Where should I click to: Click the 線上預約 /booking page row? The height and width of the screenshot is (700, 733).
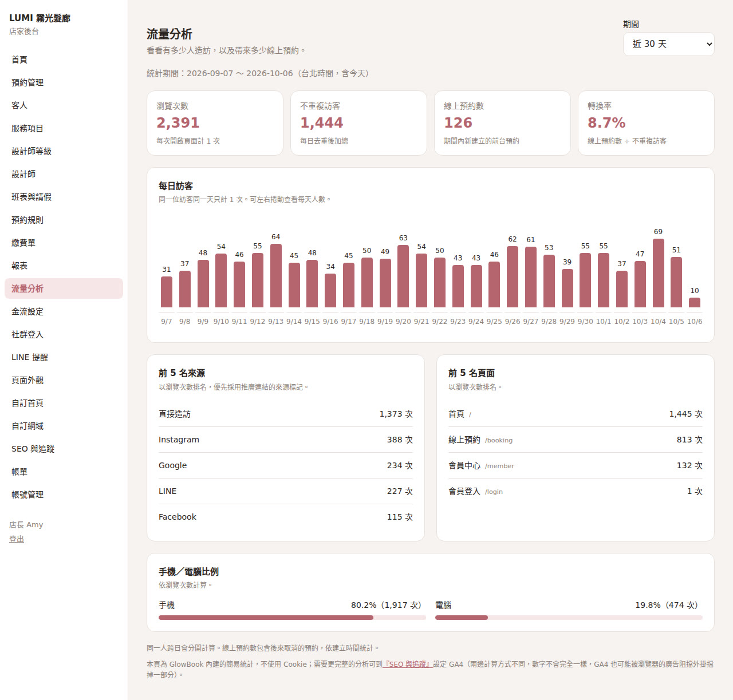(x=576, y=440)
